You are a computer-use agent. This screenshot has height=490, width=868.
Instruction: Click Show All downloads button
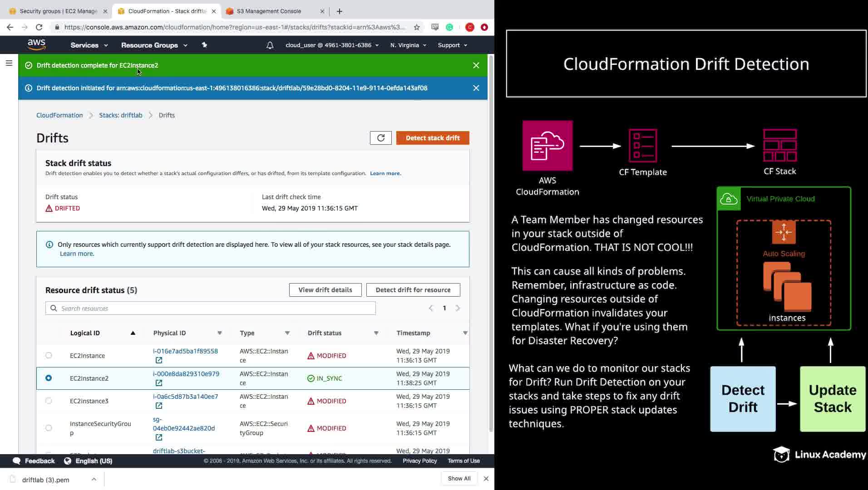coord(459,479)
